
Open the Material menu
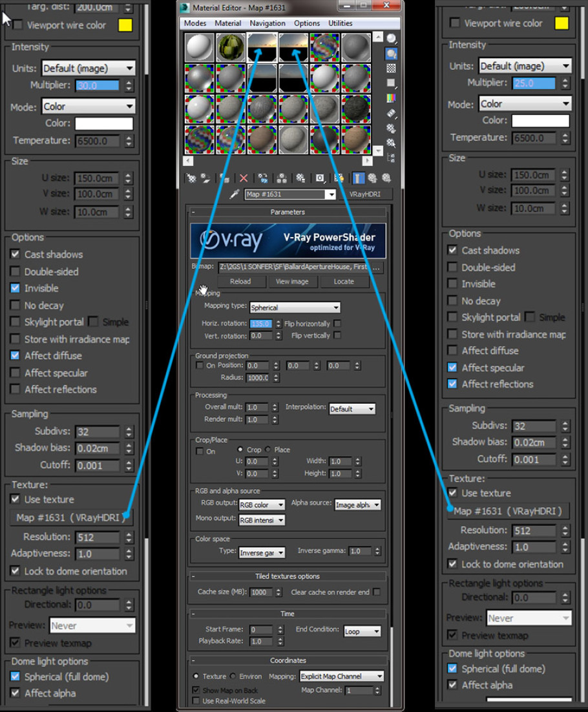228,23
